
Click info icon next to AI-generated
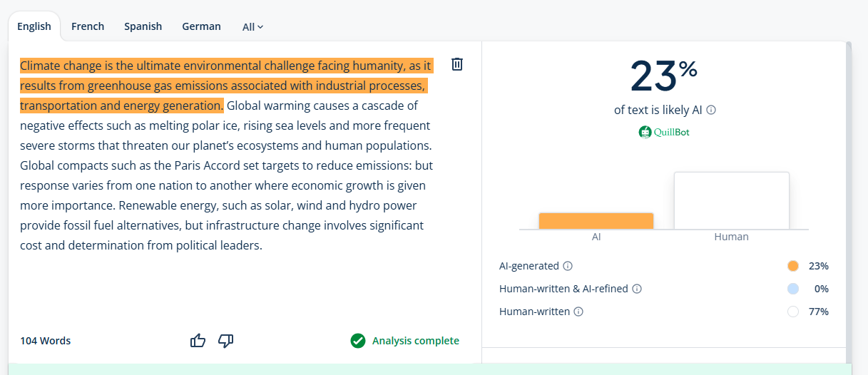click(x=568, y=266)
